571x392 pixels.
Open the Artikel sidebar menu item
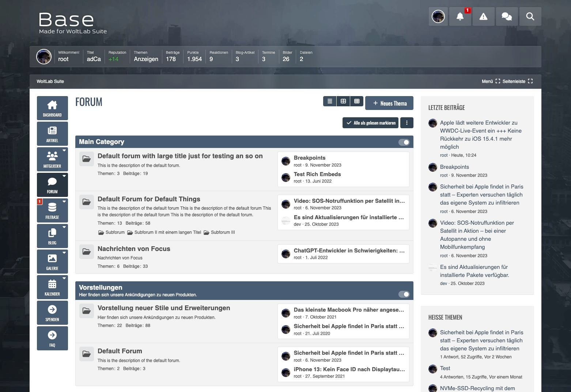click(x=52, y=134)
